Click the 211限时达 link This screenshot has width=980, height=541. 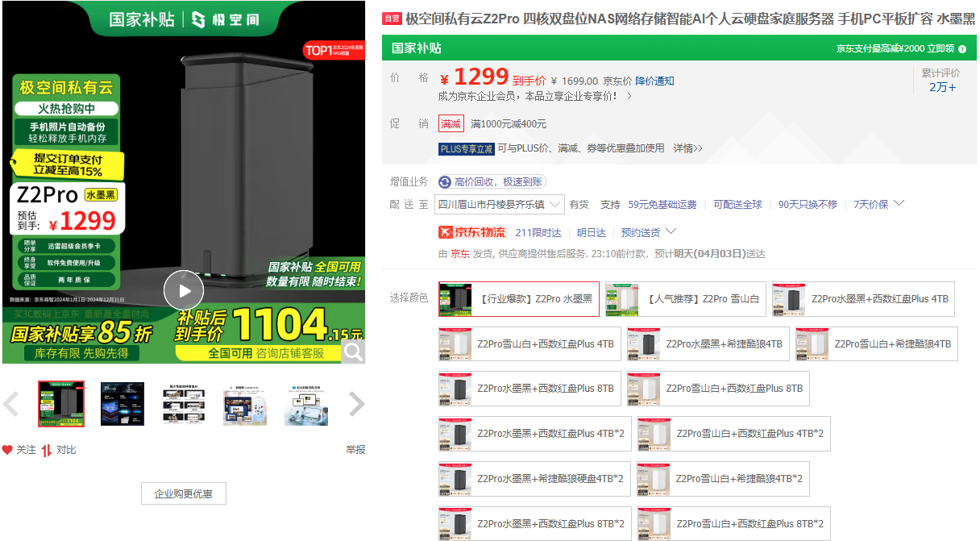[538, 232]
